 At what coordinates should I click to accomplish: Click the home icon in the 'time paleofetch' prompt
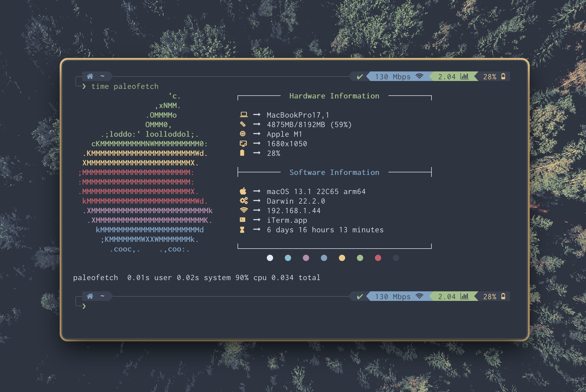point(90,76)
